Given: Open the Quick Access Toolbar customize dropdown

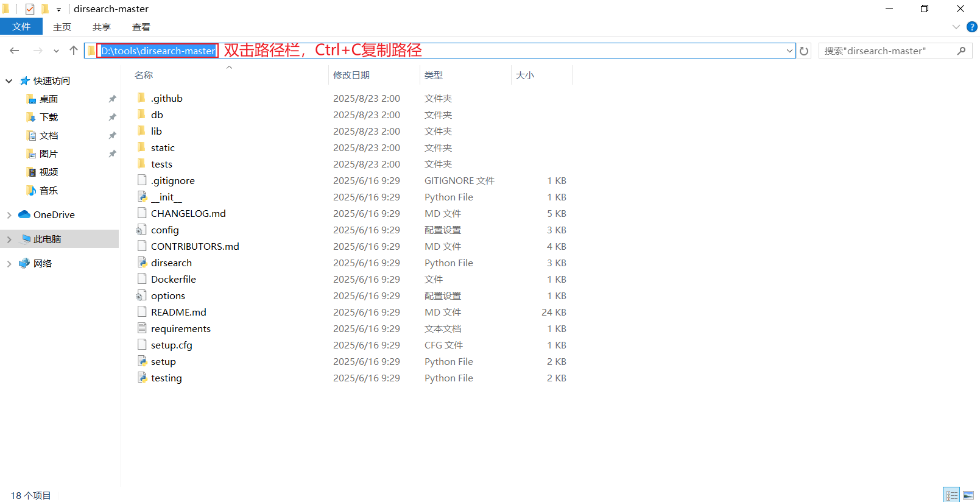Looking at the screenshot, I should (58, 10).
